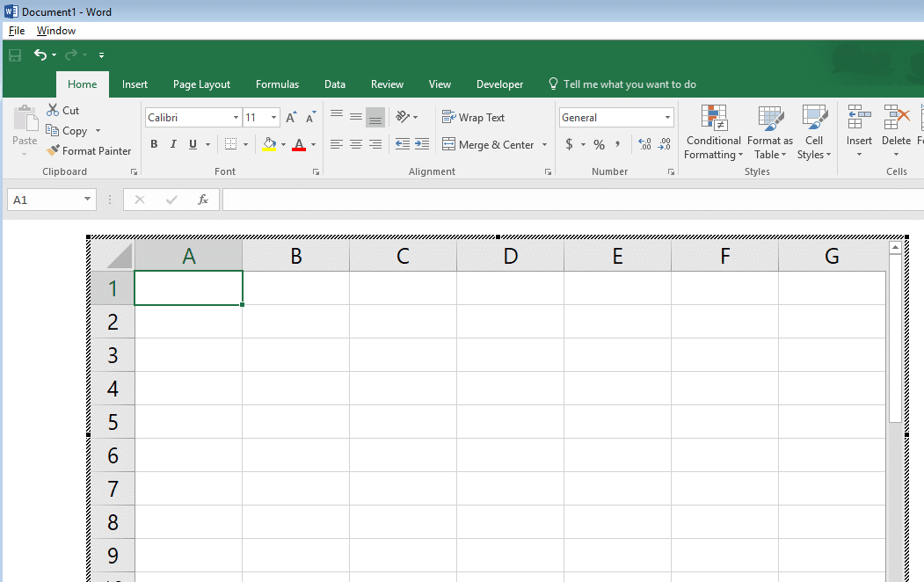The image size is (924, 582).
Task: Expand Merge & Center dropdown arrow
Action: pos(544,144)
